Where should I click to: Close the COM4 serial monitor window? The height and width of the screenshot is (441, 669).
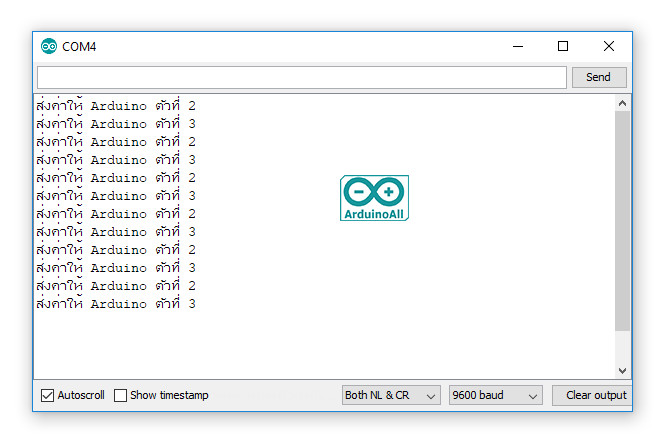(609, 46)
